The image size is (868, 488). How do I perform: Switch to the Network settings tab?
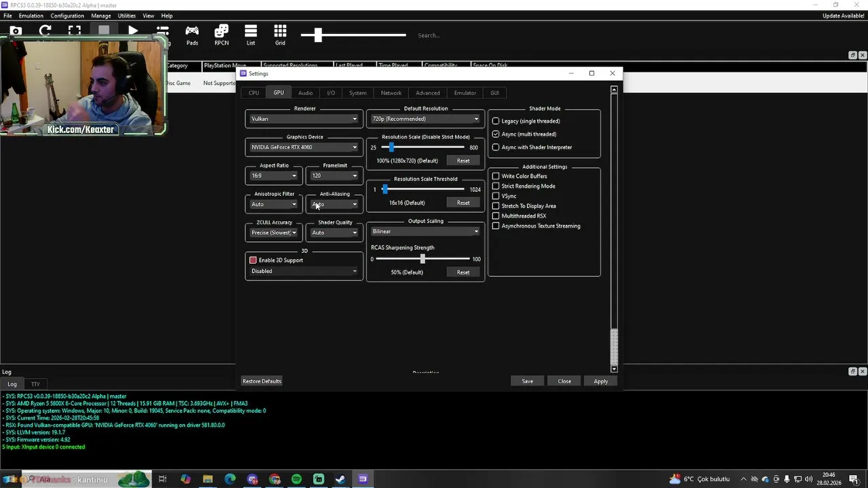[x=391, y=93]
